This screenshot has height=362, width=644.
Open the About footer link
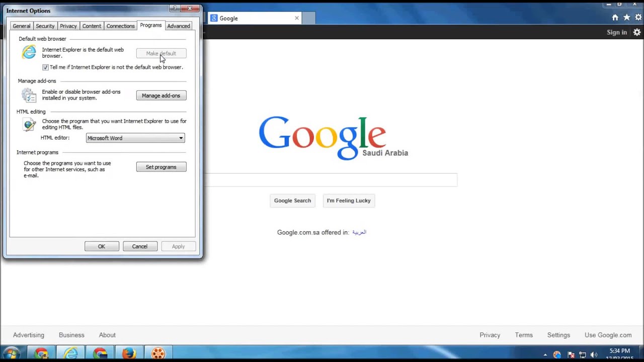tap(107, 335)
